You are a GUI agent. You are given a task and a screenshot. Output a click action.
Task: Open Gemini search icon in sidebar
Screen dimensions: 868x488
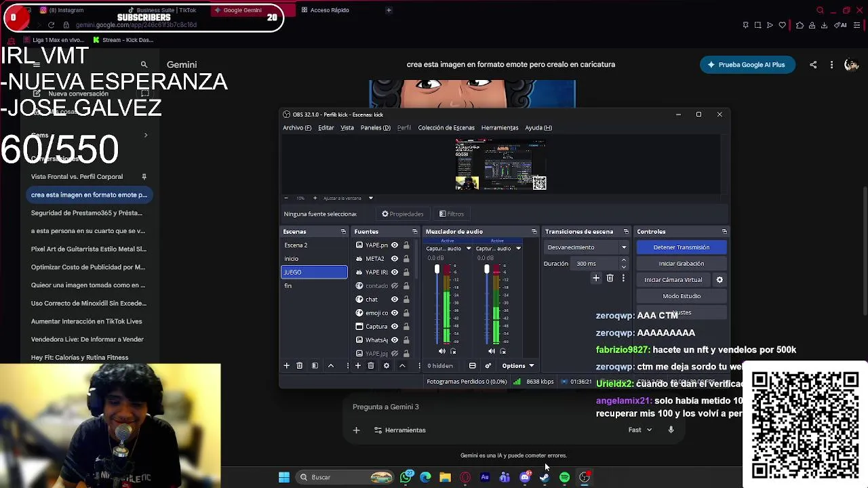pos(144,65)
